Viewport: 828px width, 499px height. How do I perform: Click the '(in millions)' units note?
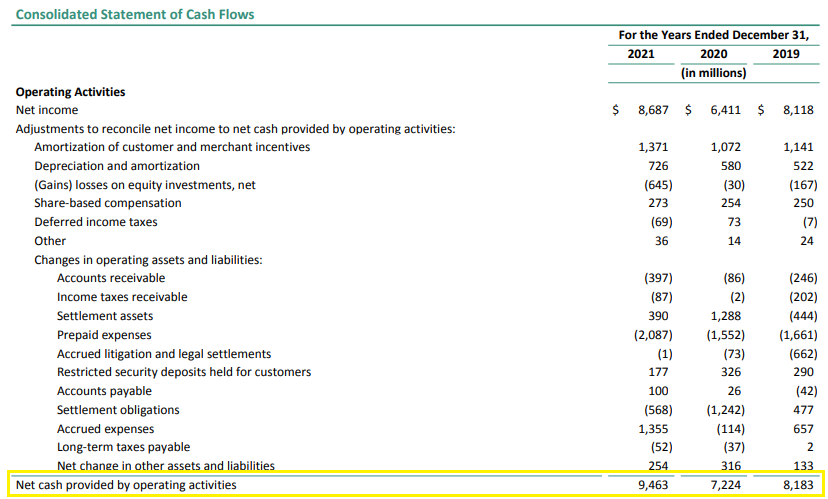pos(713,73)
